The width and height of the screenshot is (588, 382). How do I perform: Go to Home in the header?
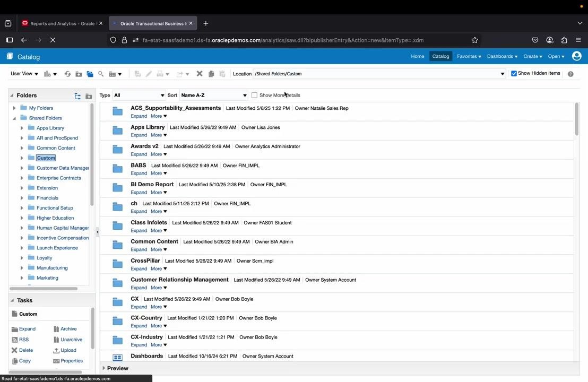pos(417,56)
